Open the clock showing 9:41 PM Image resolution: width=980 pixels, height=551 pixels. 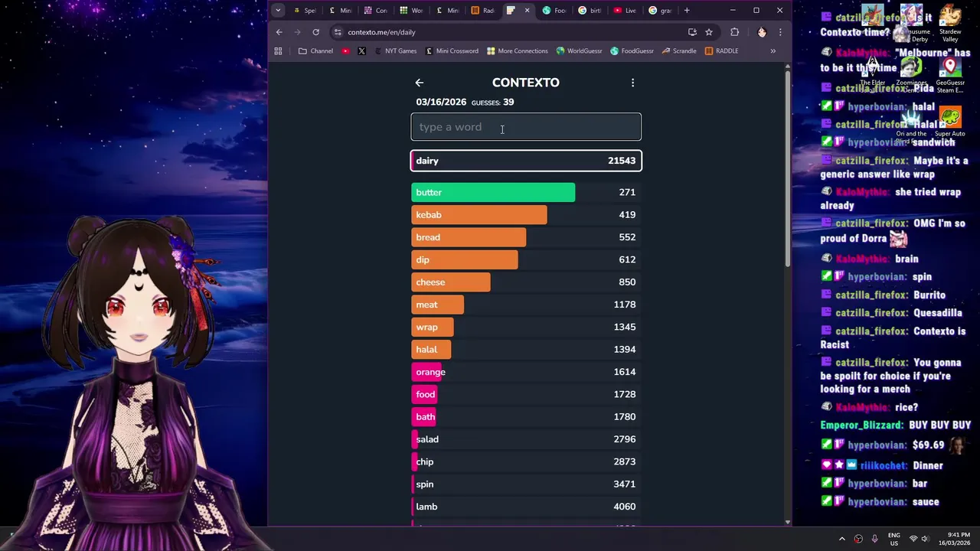click(x=953, y=539)
